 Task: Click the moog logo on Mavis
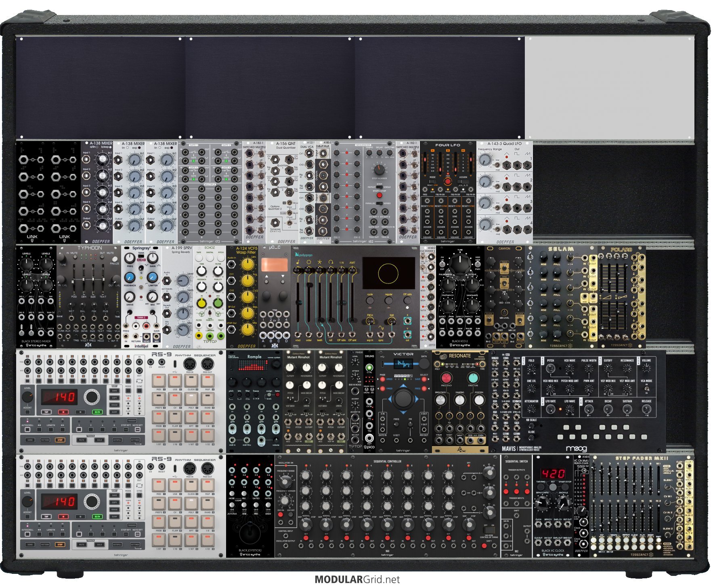click(x=576, y=448)
